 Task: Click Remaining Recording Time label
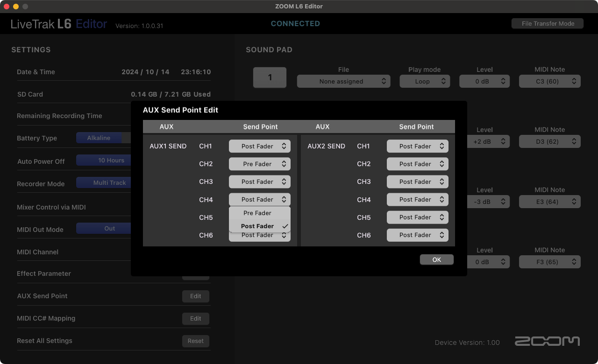[x=59, y=116]
